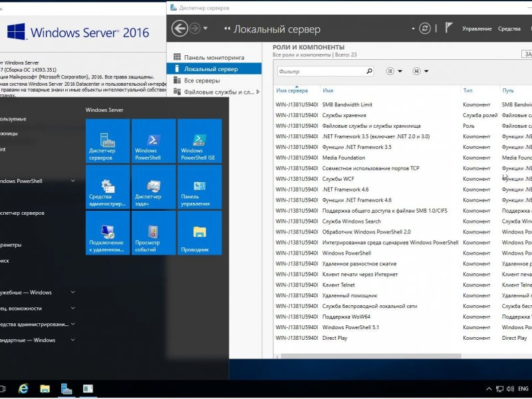The width and height of the screenshot is (532, 399).
Task: Expand the Windows PowerShell group in Start menu
Action: [72, 181]
